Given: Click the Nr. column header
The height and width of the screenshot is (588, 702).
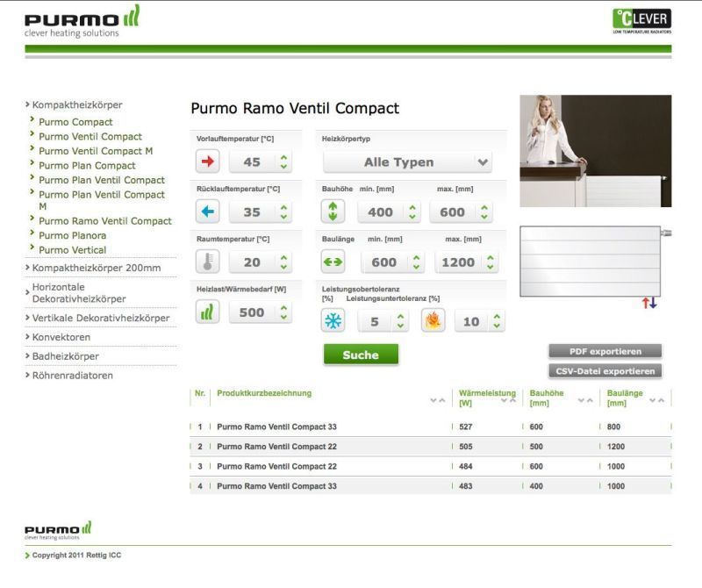Looking at the screenshot, I should point(200,393).
